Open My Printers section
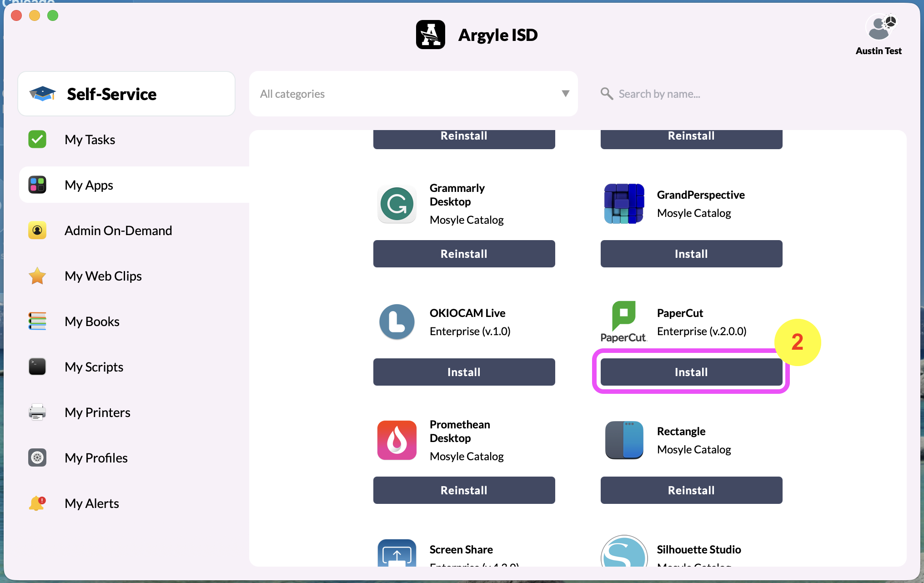This screenshot has height=583, width=924. pyautogui.click(x=97, y=412)
